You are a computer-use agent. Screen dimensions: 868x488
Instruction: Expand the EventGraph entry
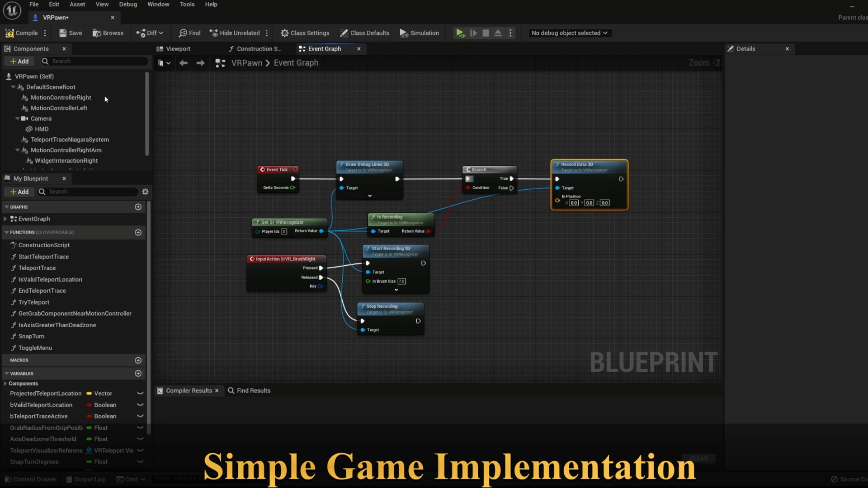point(5,219)
